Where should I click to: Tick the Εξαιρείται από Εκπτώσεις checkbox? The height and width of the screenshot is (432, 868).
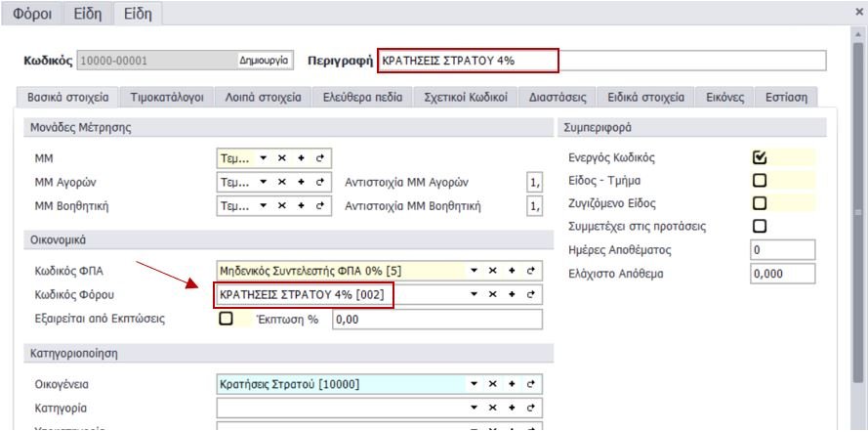[227, 319]
